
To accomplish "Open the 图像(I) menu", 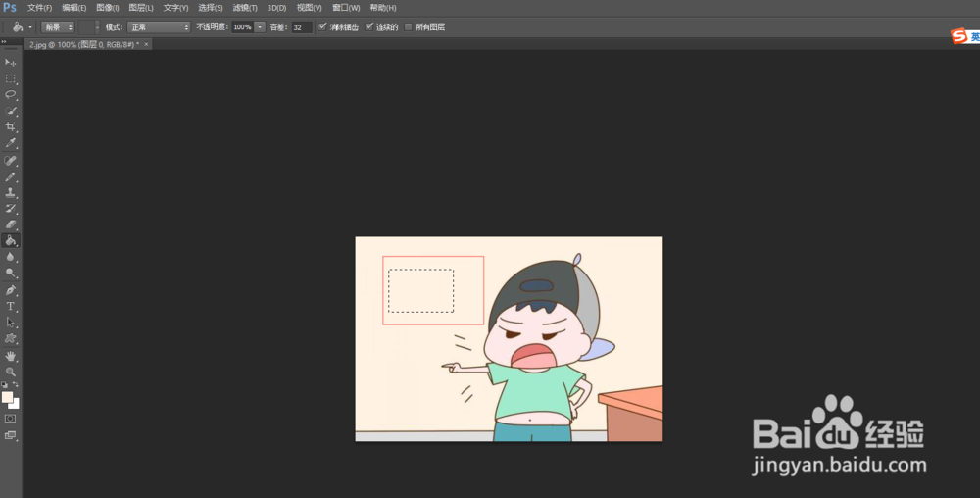I will (x=108, y=8).
